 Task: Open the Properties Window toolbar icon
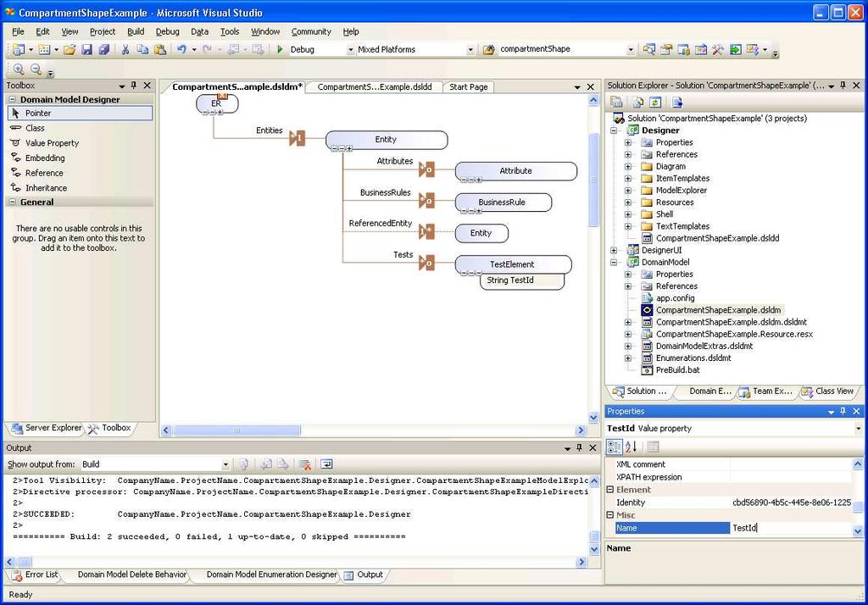point(666,50)
